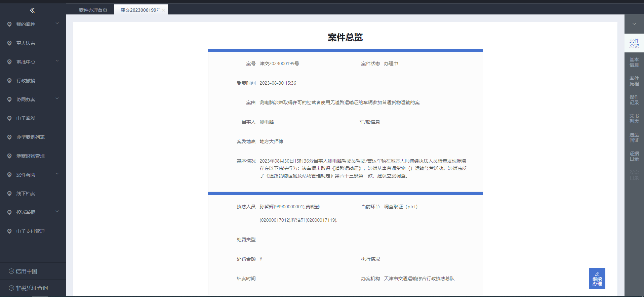Click the 案发地点 value 地方大师傅
The image size is (644, 297).
(271, 141)
